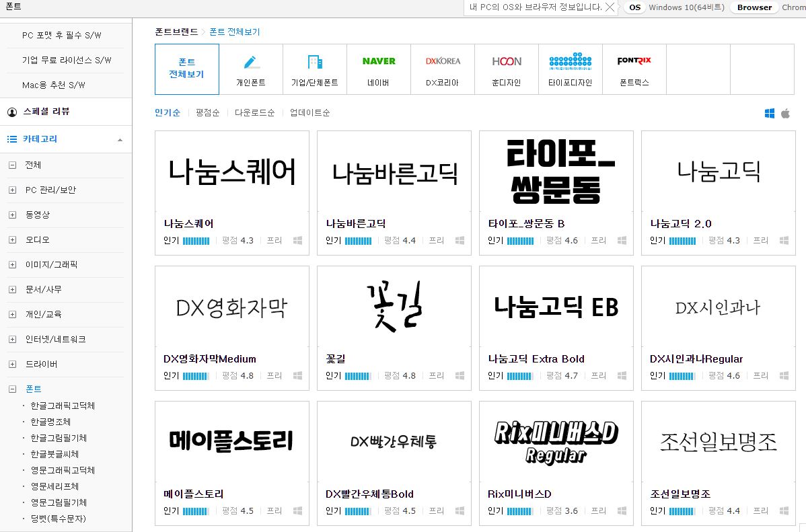Filter by Apple Mac OS icon
806x532 pixels.
(x=785, y=114)
